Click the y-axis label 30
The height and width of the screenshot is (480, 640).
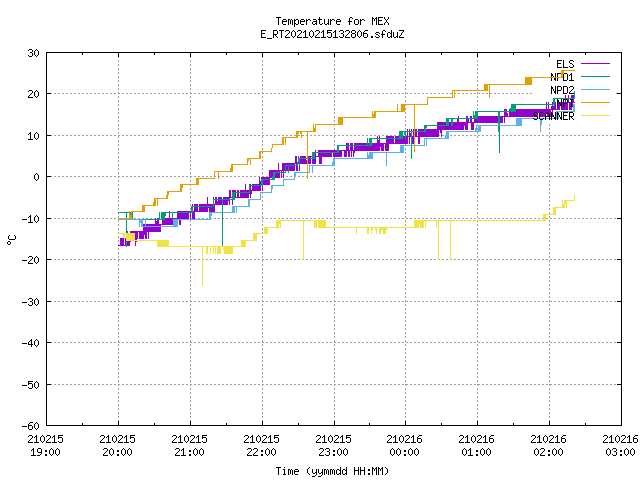coord(33,53)
